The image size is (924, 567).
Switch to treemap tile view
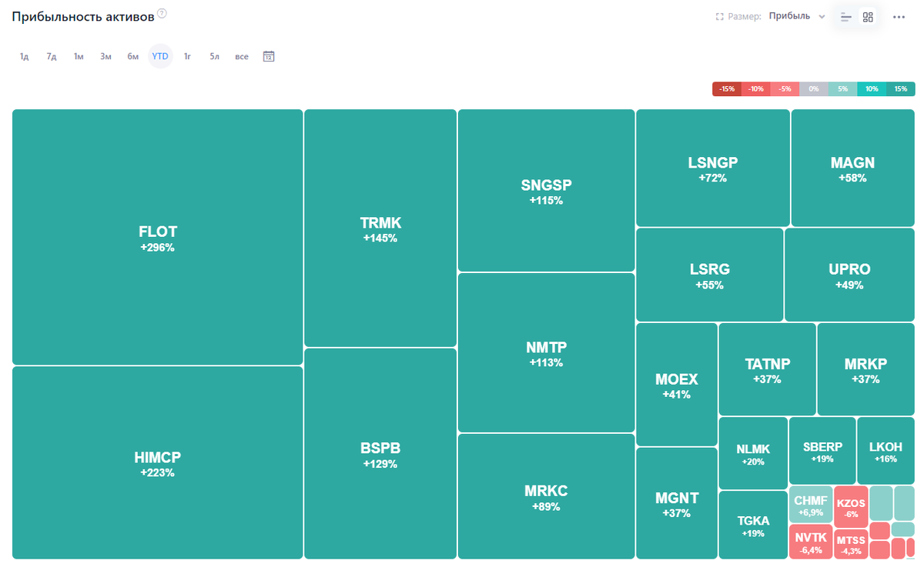pos(868,16)
